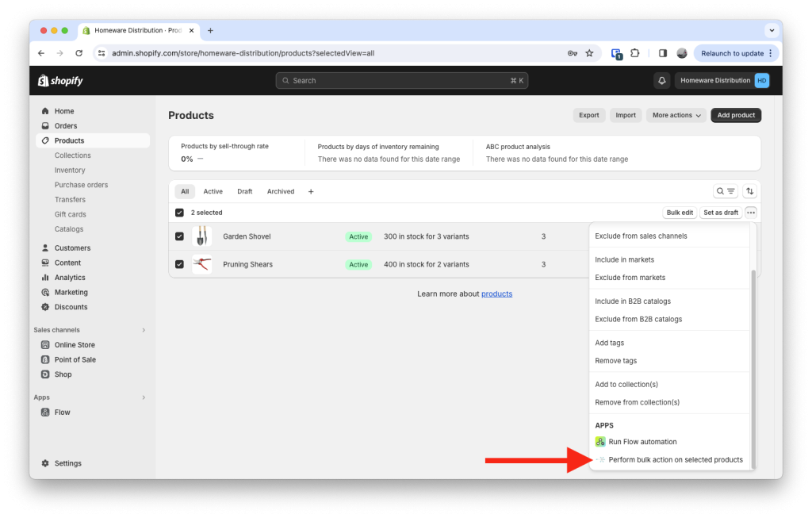Bookmark this page with star icon
Image resolution: width=812 pixels, height=518 pixels.
[589, 53]
